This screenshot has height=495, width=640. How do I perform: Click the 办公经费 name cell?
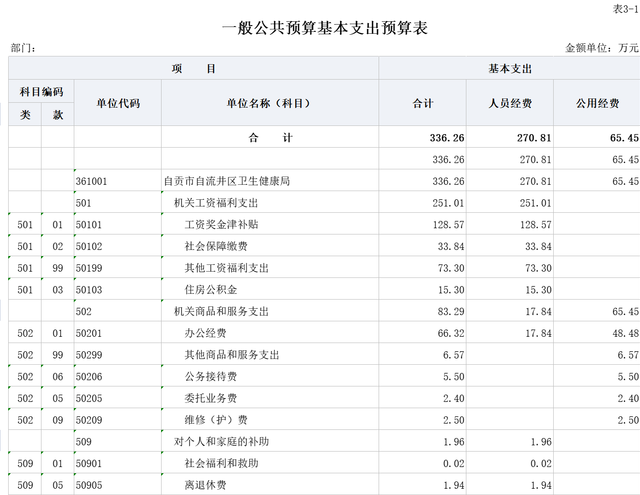coord(206,333)
